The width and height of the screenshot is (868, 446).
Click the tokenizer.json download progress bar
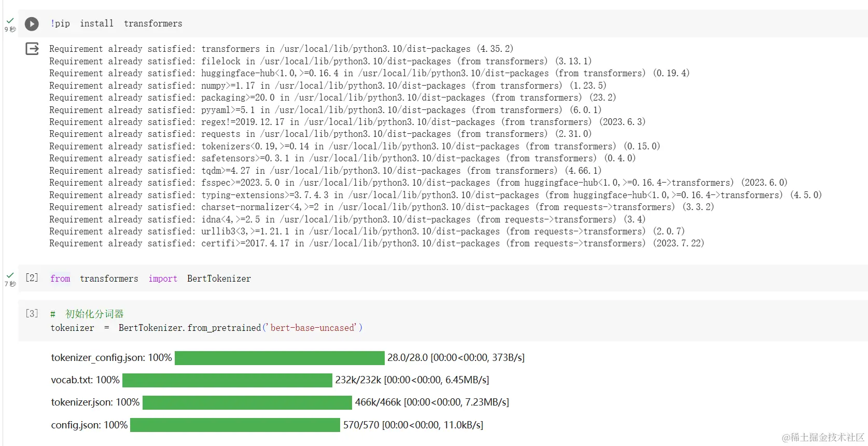coord(247,402)
